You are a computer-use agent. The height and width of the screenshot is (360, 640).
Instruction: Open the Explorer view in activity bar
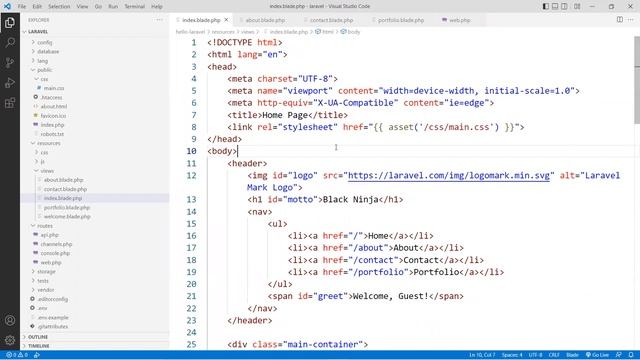coord(10,22)
